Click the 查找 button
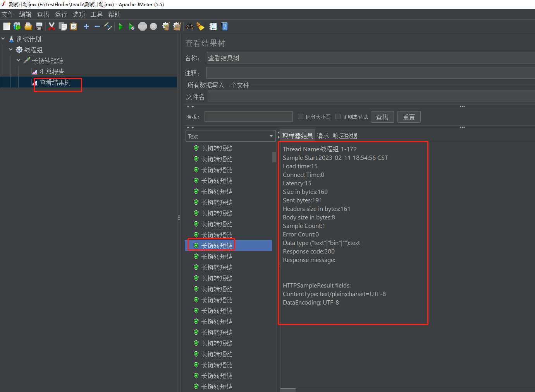The width and height of the screenshot is (535, 392). pyautogui.click(x=382, y=117)
